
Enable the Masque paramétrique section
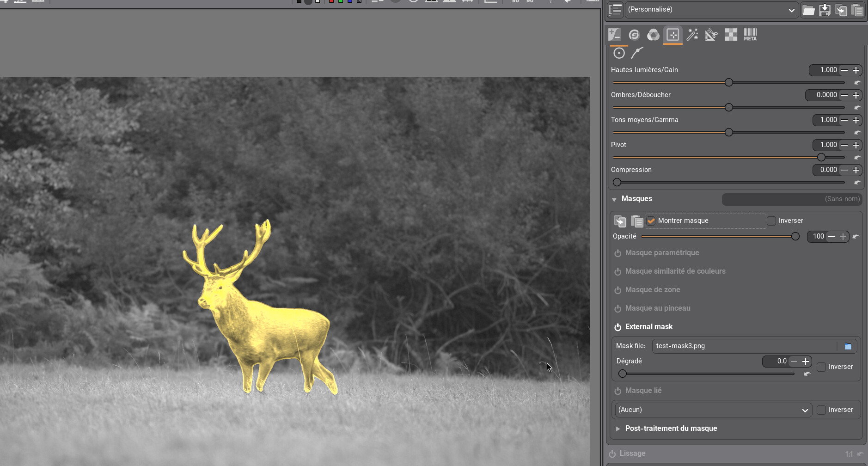tap(618, 253)
